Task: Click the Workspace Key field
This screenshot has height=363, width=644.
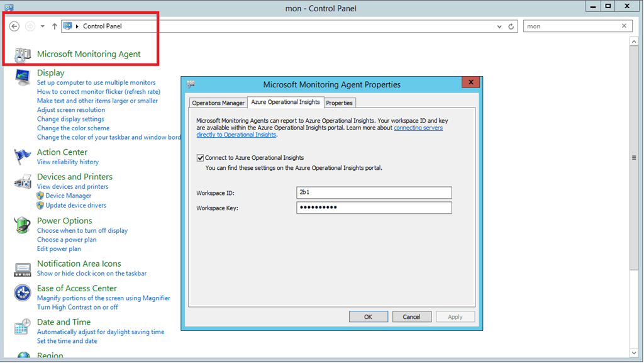Action: tap(374, 208)
